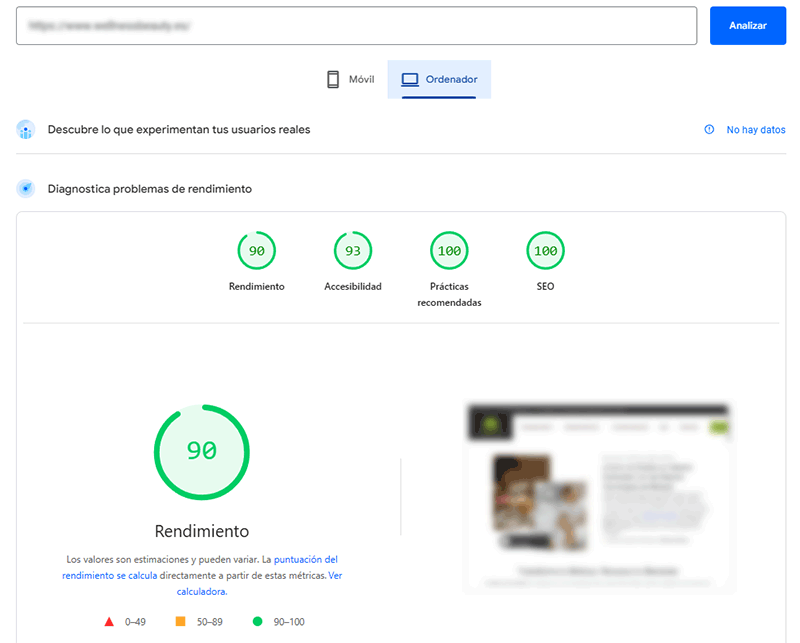Click the green circle 90–100 legend marker
The width and height of the screenshot is (800, 643).
tap(259, 621)
